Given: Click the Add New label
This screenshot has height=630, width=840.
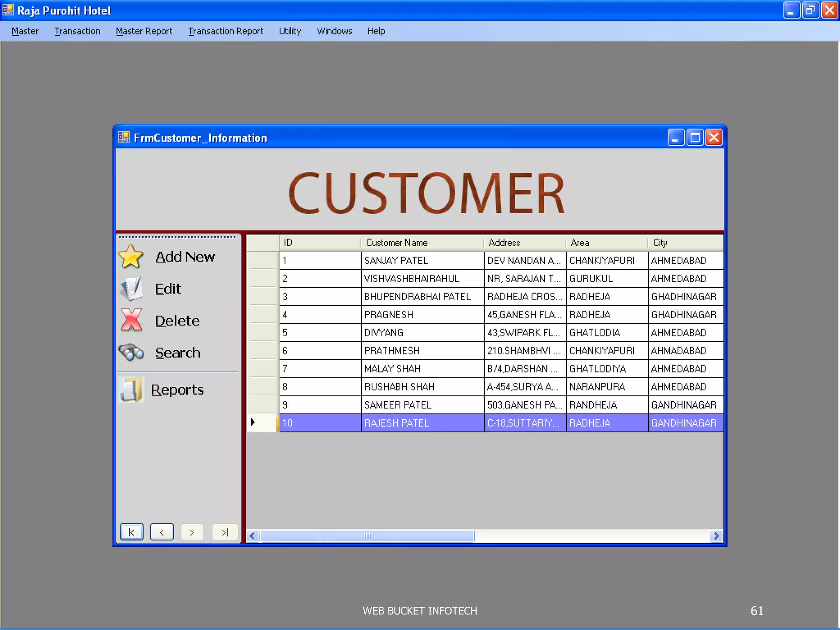Looking at the screenshot, I should [185, 257].
